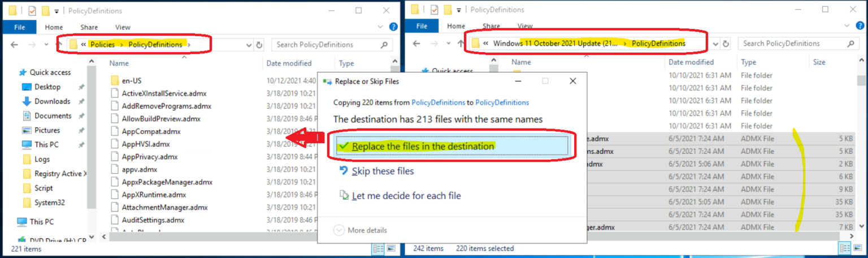The width and height of the screenshot is (868, 258).
Task: Click en-US folder icon in left file list
Action: click(x=115, y=80)
